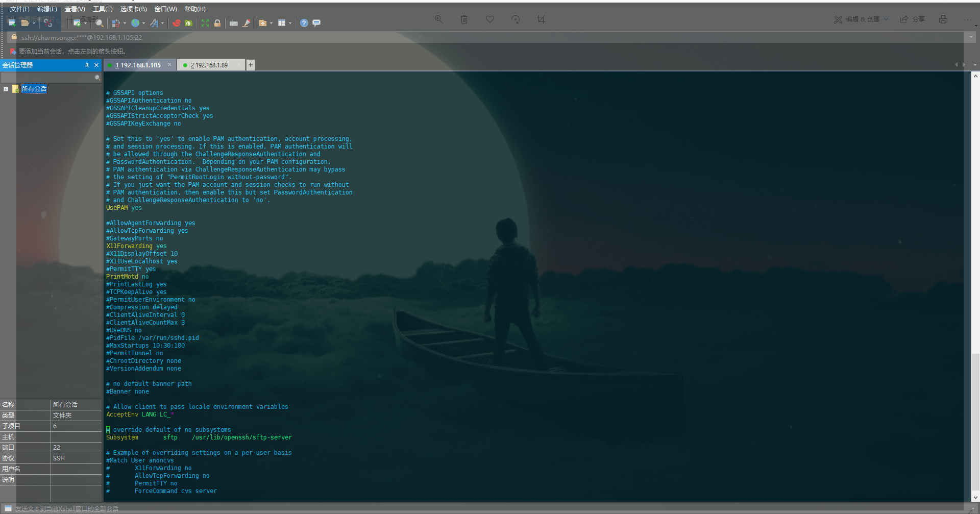
Task: Open the address bar dropdown on the right
Action: pos(971,37)
